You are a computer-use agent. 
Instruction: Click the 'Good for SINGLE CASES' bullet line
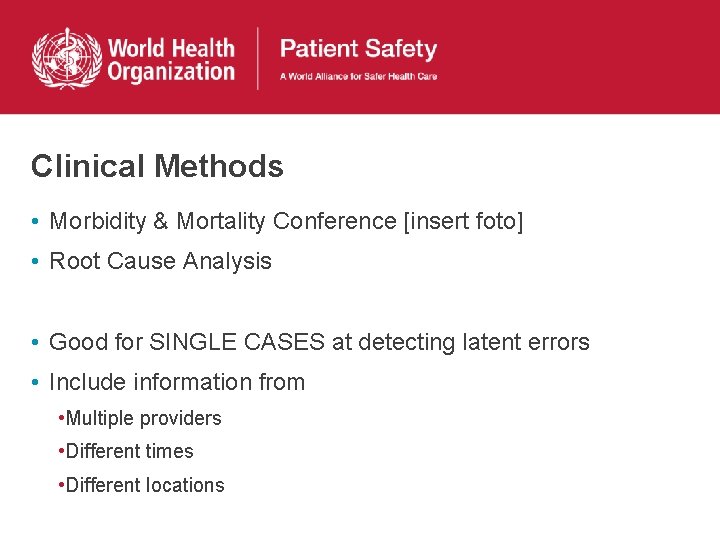319,342
